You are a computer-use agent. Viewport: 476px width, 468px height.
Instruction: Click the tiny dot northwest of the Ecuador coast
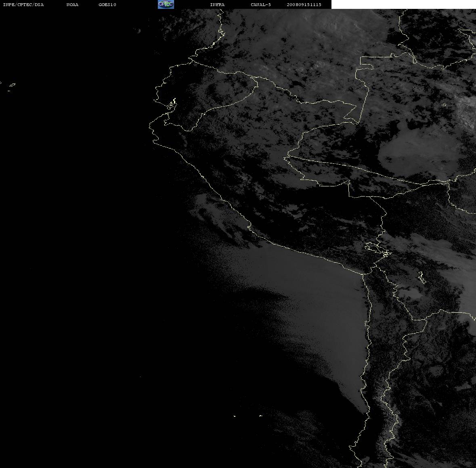point(139,31)
